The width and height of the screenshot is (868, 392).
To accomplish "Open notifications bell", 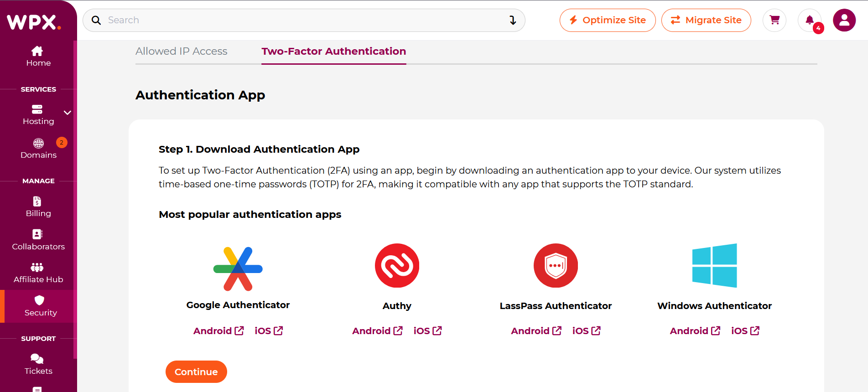I will (810, 20).
